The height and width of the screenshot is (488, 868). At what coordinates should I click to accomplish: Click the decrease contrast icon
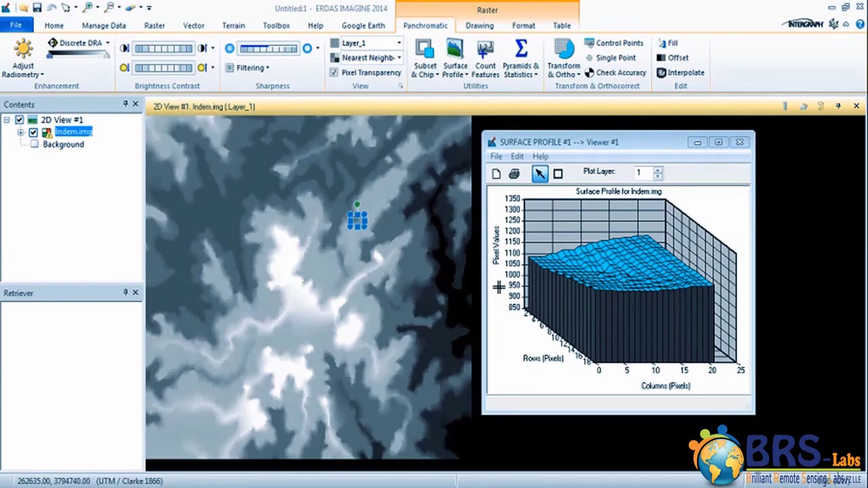coord(124,48)
